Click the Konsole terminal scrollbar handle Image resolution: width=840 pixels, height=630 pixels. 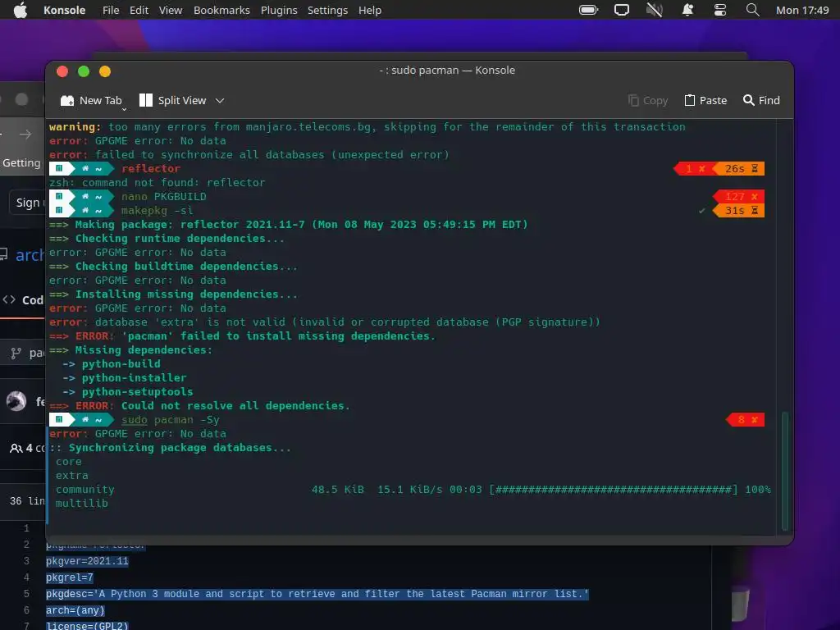pyautogui.click(x=785, y=470)
